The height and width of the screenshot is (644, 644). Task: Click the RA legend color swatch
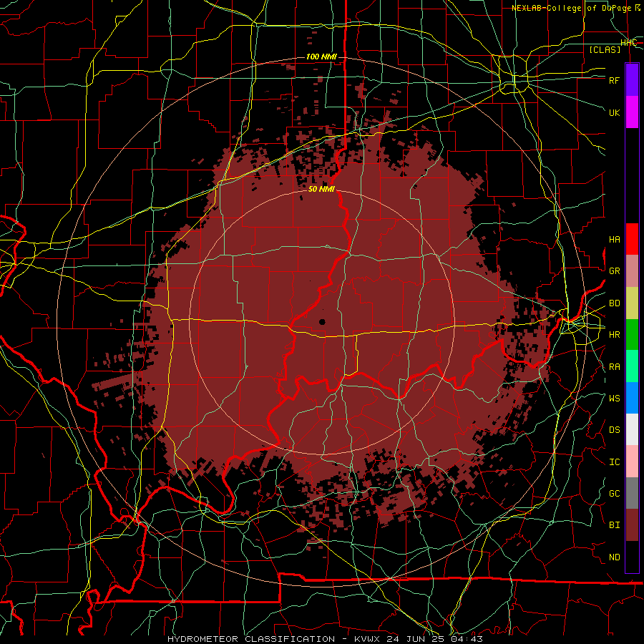[632, 366]
